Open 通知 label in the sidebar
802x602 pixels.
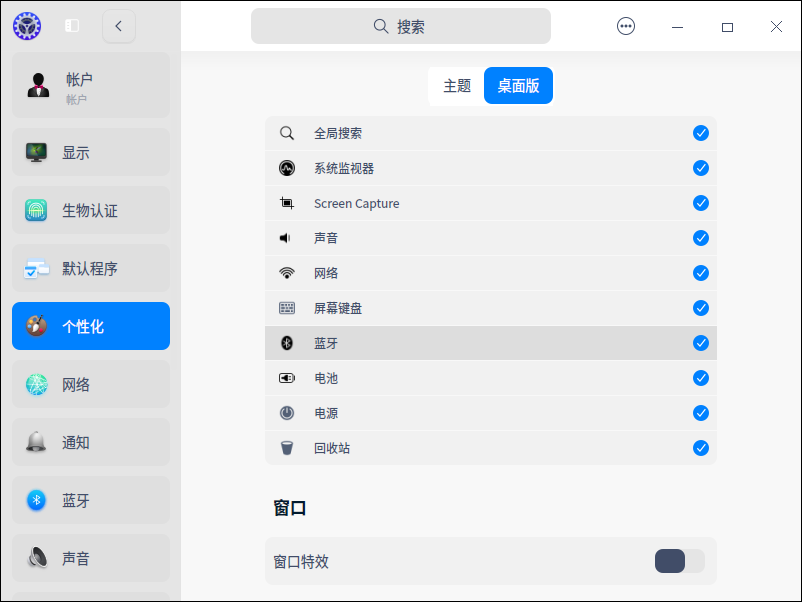(x=76, y=442)
